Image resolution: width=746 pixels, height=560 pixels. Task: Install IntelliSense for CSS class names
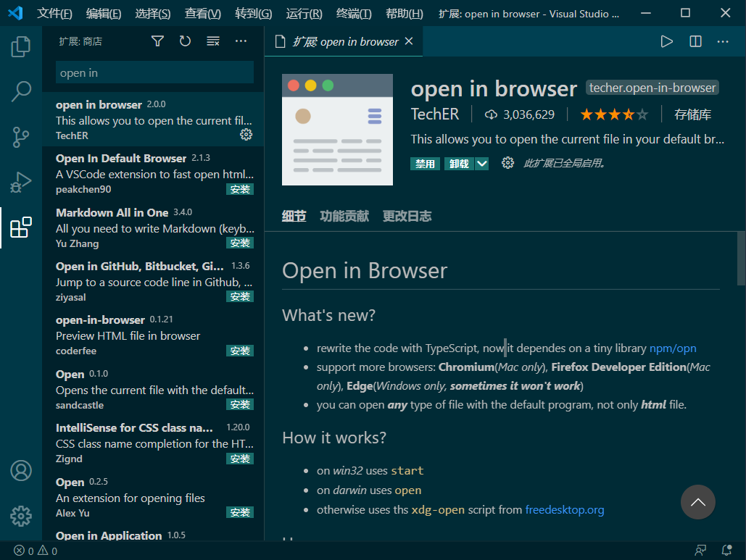coord(240,459)
